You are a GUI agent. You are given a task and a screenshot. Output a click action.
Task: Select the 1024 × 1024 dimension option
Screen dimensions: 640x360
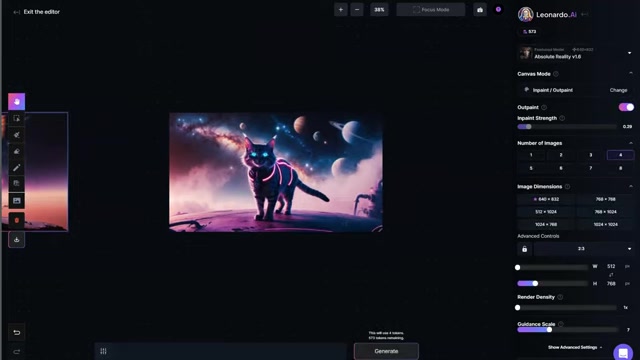[x=605, y=224]
